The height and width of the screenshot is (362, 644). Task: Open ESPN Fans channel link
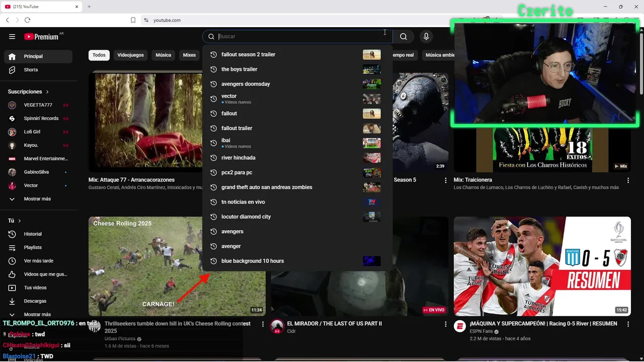pos(481,331)
